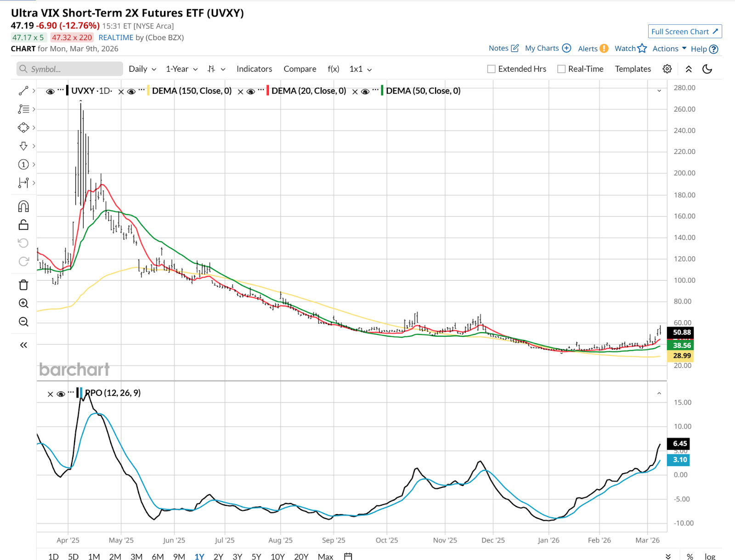Enable the Real-Time checkbox
The image size is (735, 560).
[x=561, y=69]
